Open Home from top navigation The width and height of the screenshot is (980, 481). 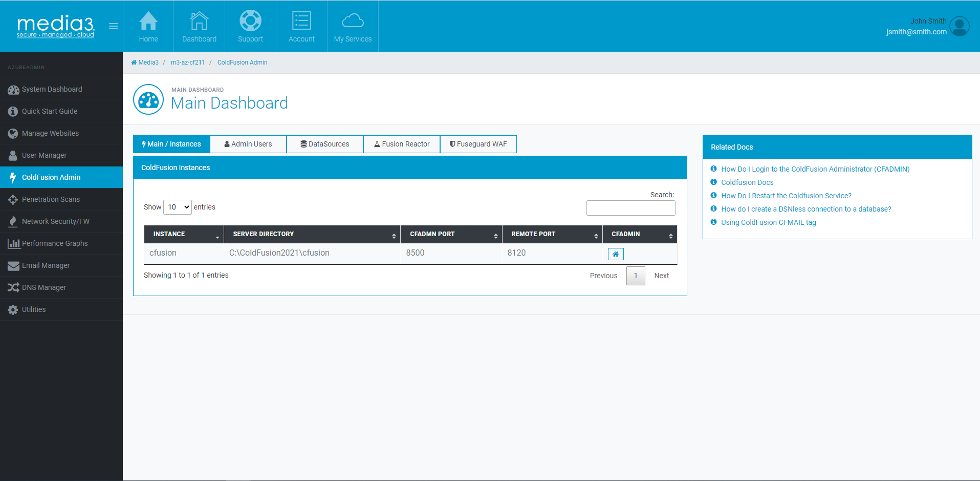pyautogui.click(x=148, y=26)
